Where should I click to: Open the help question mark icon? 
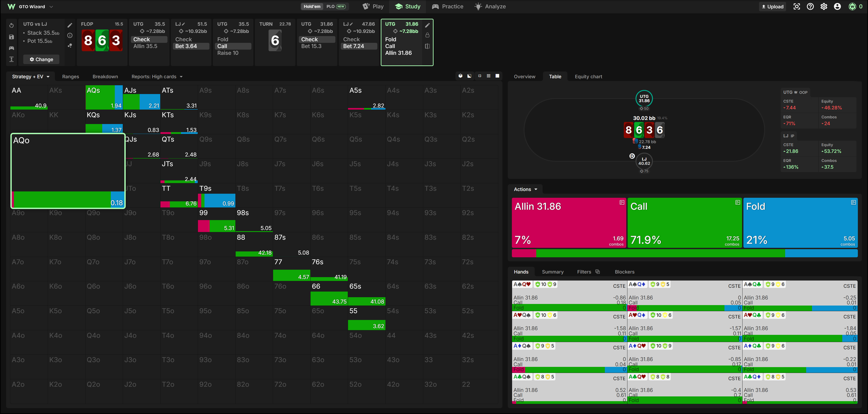point(810,6)
